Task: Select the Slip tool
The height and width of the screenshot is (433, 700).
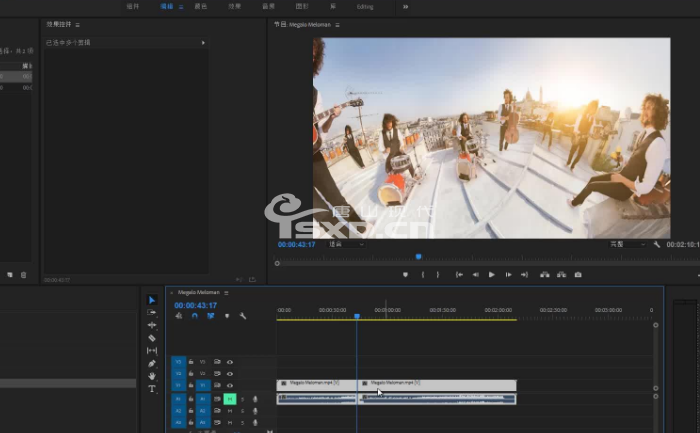Action: (x=152, y=350)
